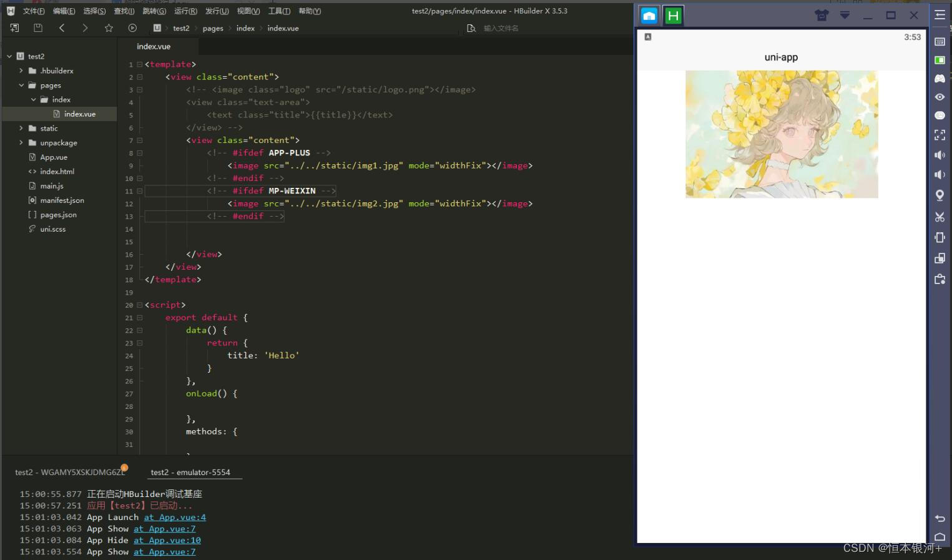Viewport: 952px width, 560px height.
Task: Click the volume down speaker icon in emulator sidebar
Action: point(940,175)
